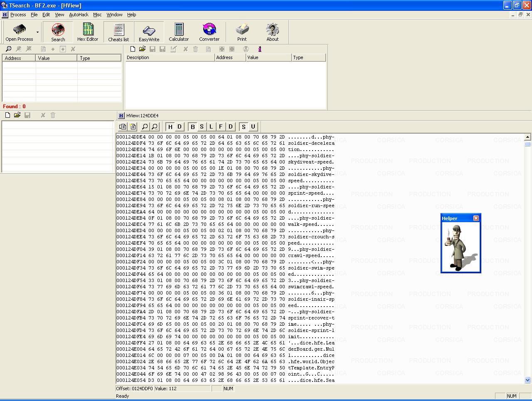Click the Print toolbar button
Viewport: 532px width, 401px height.
[x=242, y=32]
